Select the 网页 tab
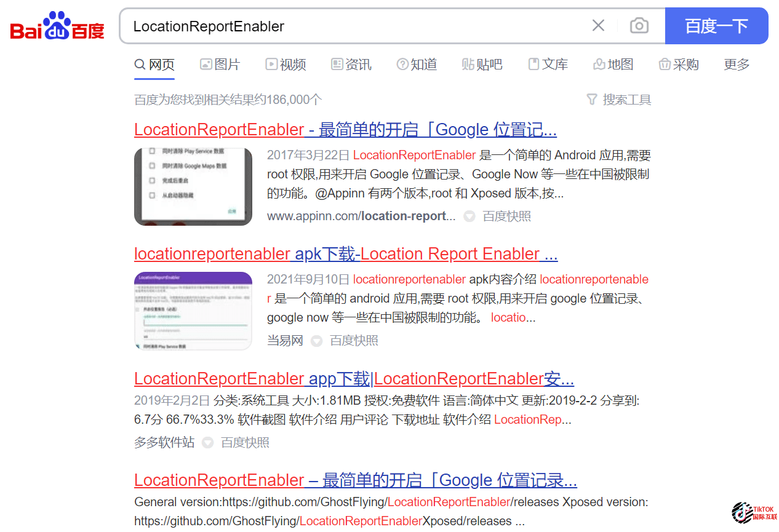This screenshot has height=532, width=779. click(x=154, y=65)
